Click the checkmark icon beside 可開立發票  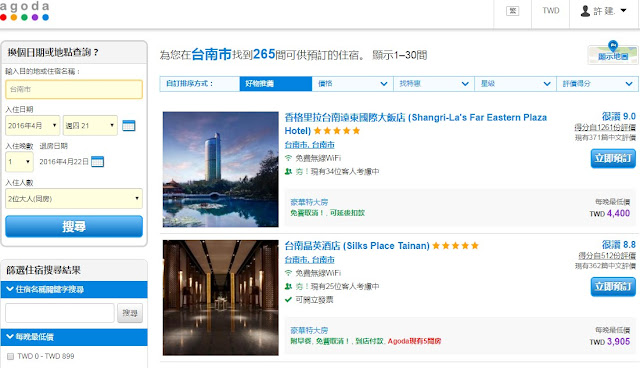288,300
